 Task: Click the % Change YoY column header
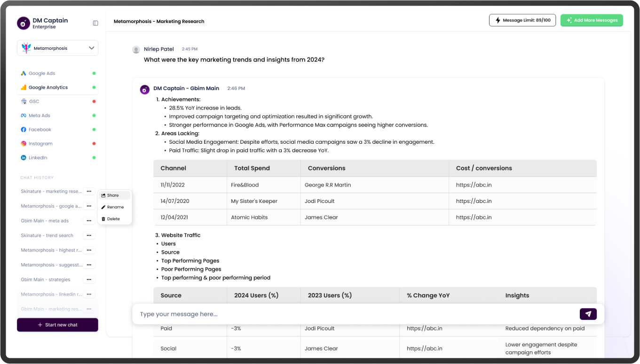coord(428,295)
